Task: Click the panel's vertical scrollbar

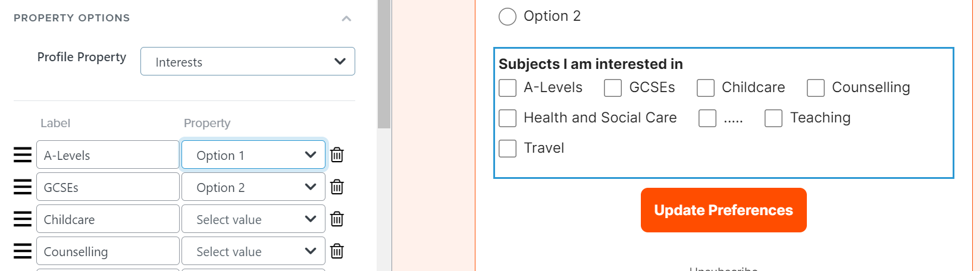Action: click(x=384, y=64)
